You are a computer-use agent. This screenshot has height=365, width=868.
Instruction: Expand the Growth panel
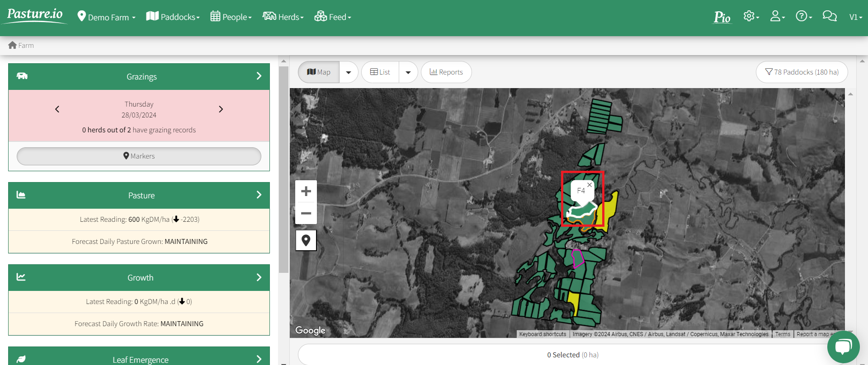pyautogui.click(x=259, y=277)
